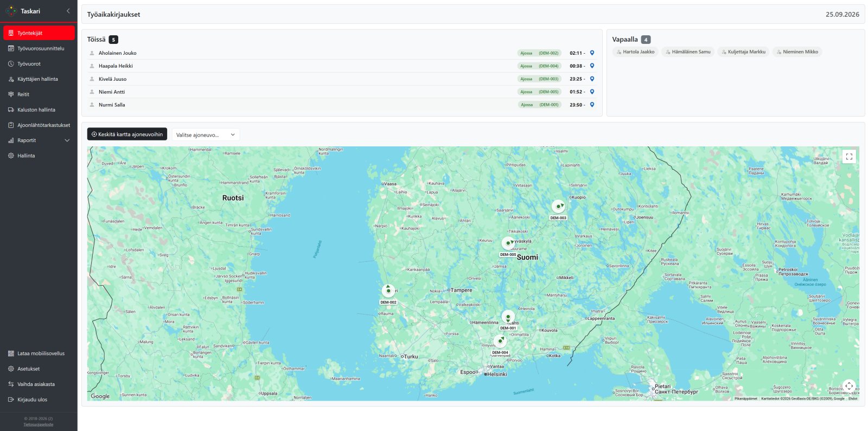Click the Taskari logo icon

[x=11, y=11]
